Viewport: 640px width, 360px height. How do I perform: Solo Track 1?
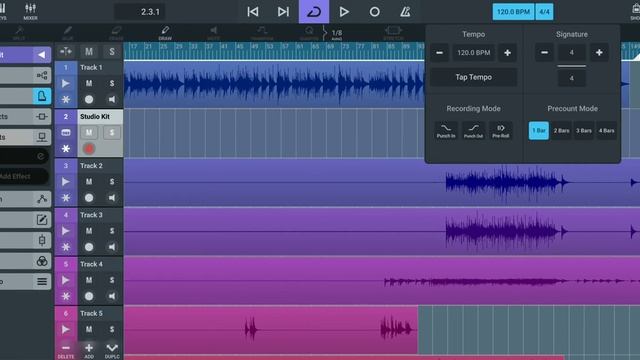click(x=112, y=83)
